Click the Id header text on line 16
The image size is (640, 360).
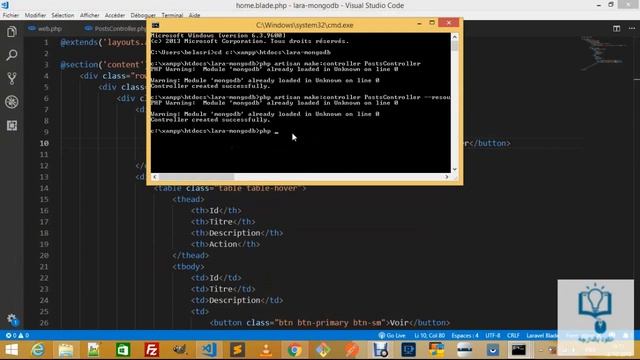pyautogui.click(x=214, y=211)
